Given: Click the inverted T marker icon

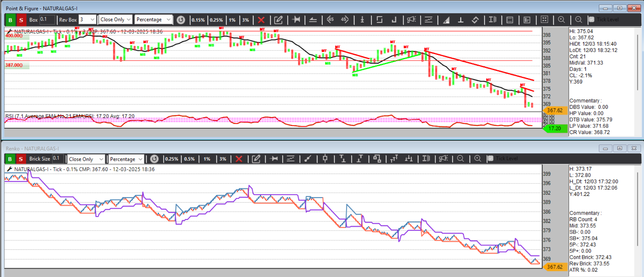Looking at the screenshot, I should 461,20.
